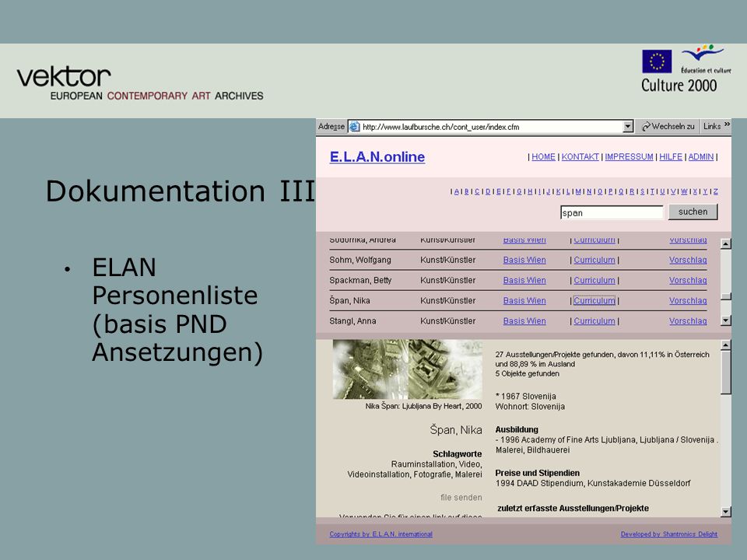This screenshot has width=747, height=560.
Task: Click the person list scrollbar thumb
Action: tap(725, 296)
